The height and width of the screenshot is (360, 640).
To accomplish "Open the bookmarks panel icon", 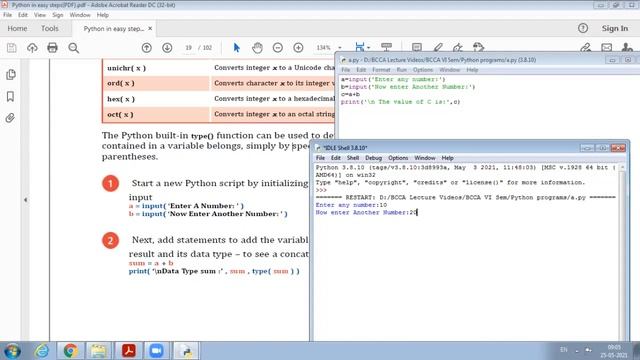I will click(x=11, y=96).
